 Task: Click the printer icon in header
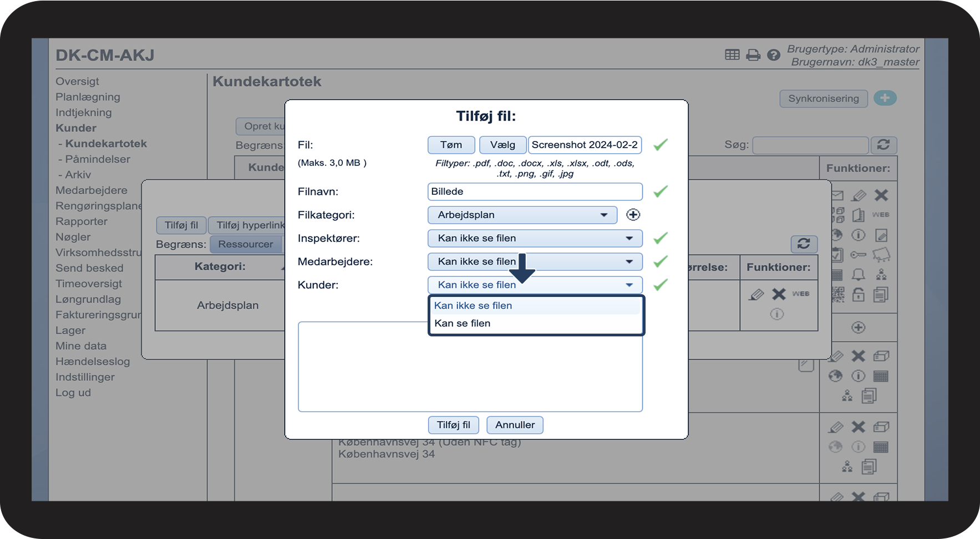coord(753,55)
